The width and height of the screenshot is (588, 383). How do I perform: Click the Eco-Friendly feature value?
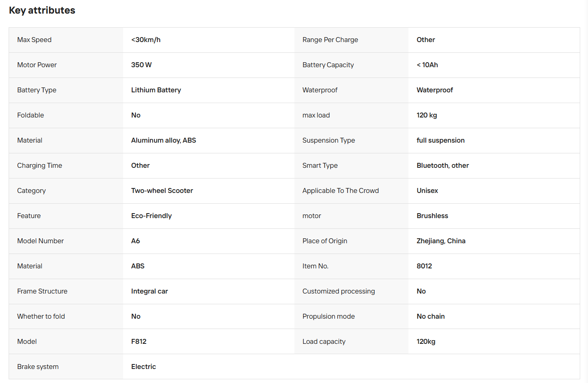[x=152, y=216]
